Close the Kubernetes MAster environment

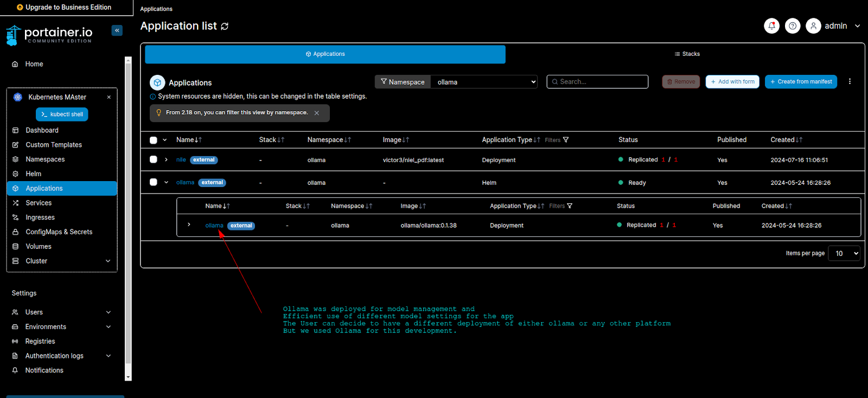coord(109,97)
